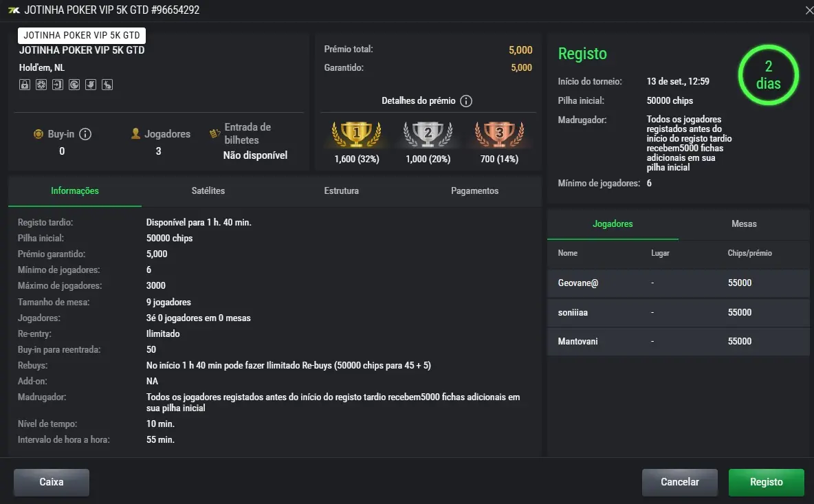Image resolution: width=814 pixels, height=504 pixels.
Task: Click the silver second place trophy
Action: click(428, 134)
